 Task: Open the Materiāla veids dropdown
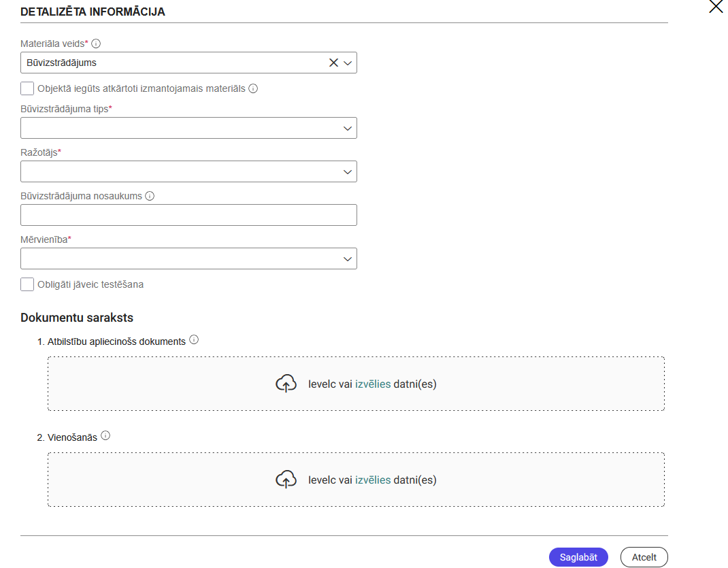point(348,63)
